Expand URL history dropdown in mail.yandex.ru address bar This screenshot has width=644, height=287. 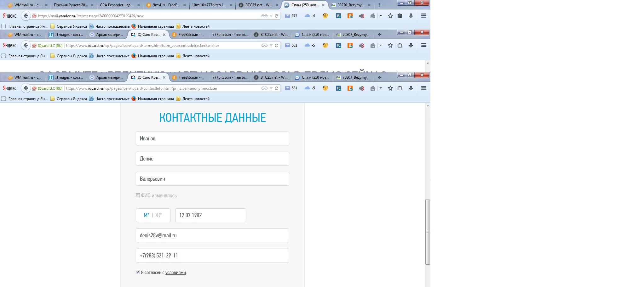[x=271, y=16]
